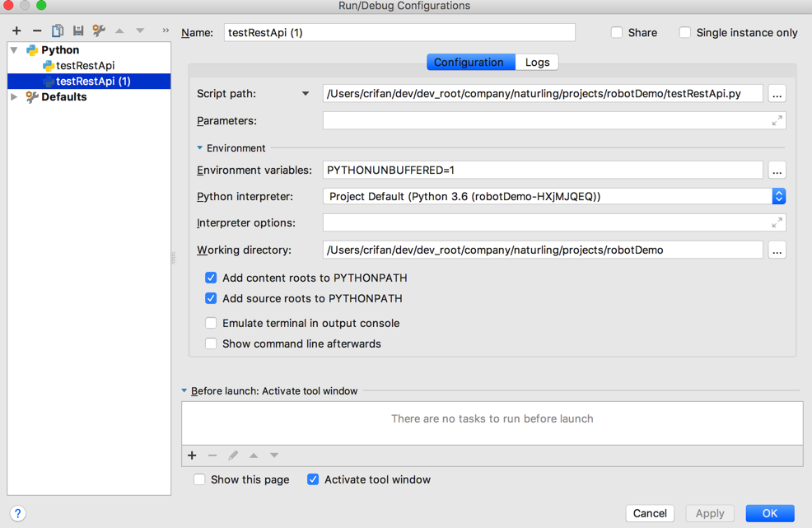Image resolution: width=812 pixels, height=528 pixels.
Task: Click the save configuration disk icon
Action: pos(78,31)
